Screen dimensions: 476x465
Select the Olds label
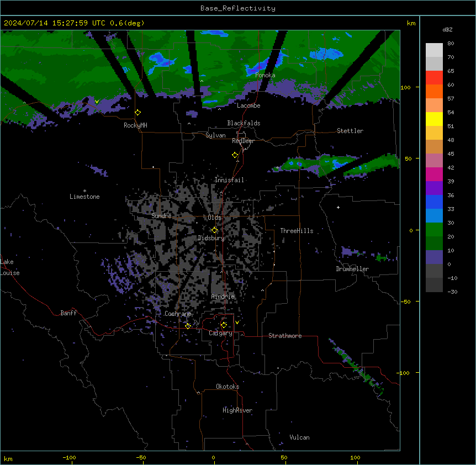click(x=214, y=218)
